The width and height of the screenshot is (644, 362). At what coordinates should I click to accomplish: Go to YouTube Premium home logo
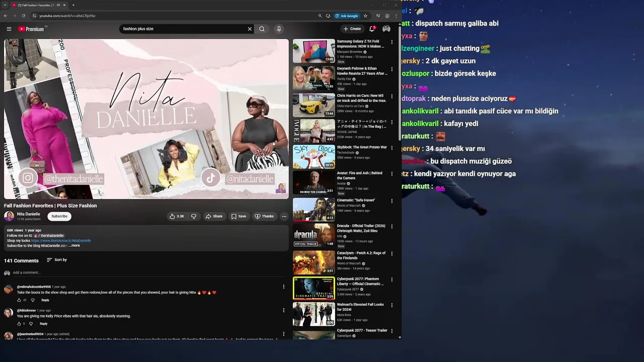click(32, 29)
